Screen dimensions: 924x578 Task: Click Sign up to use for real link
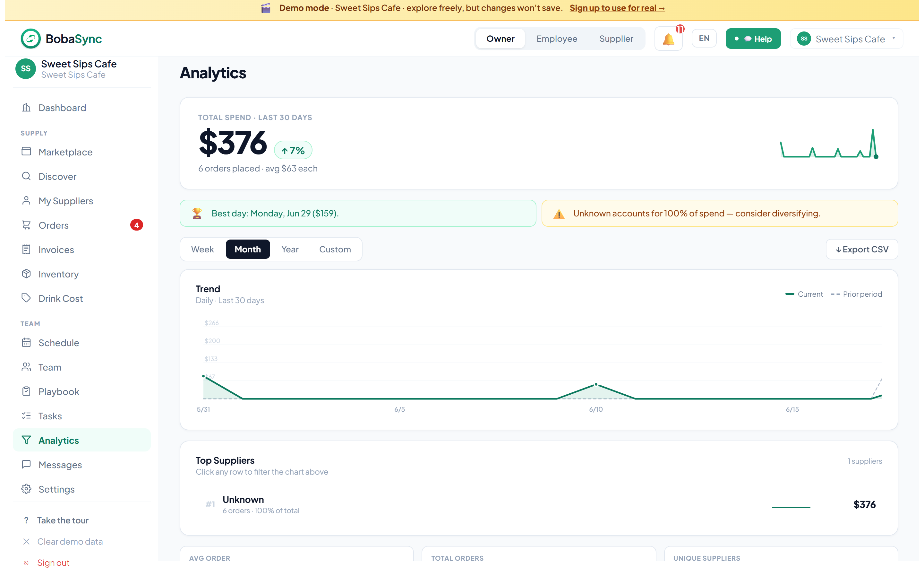[x=617, y=8]
